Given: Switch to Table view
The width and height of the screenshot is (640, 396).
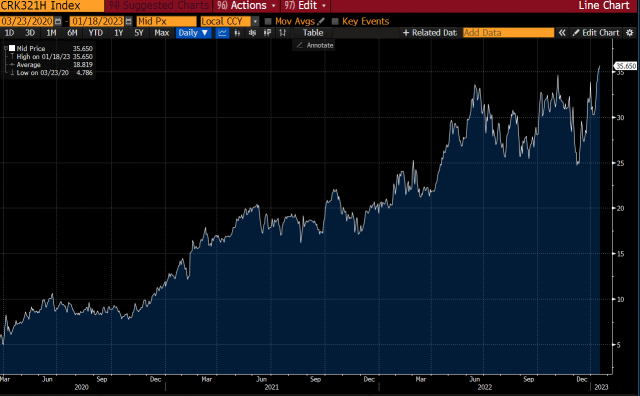Looking at the screenshot, I should (x=313, y=33).
